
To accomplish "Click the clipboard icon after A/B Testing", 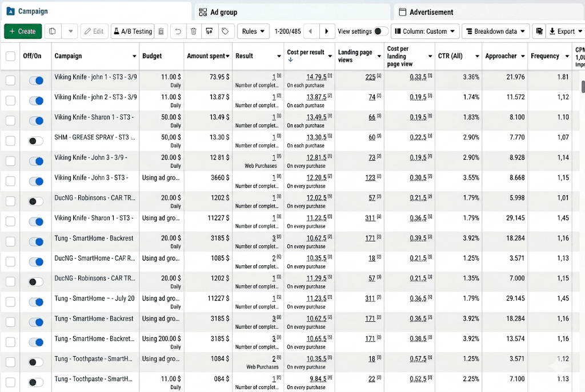I will click(161, 31).
